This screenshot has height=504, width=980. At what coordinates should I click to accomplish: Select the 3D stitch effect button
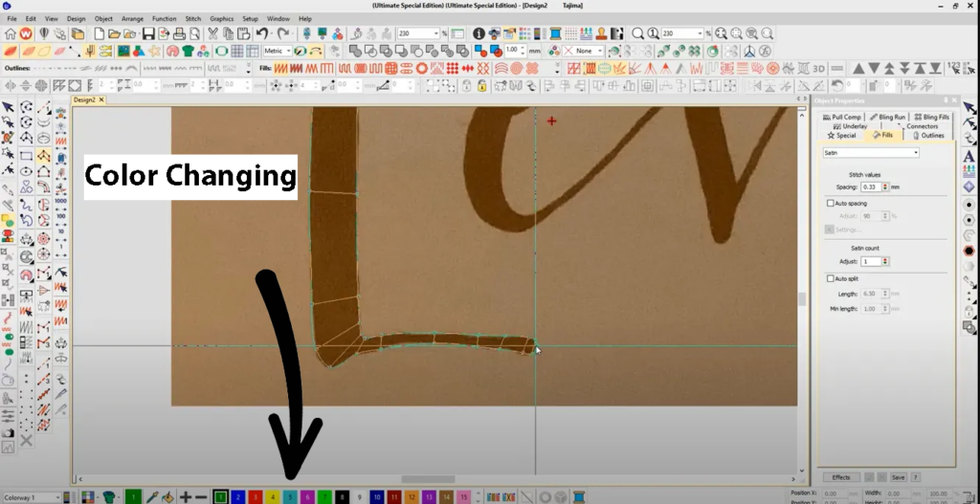pos(818,68)
